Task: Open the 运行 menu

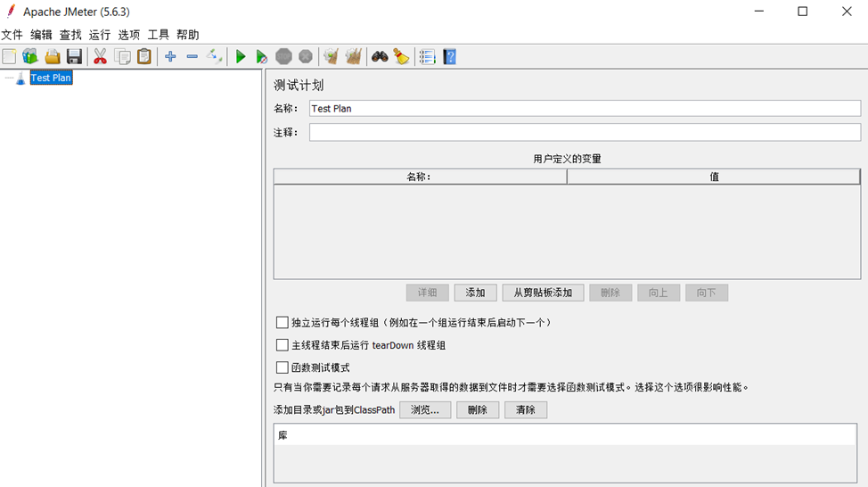Action: (x=100, y=35)
